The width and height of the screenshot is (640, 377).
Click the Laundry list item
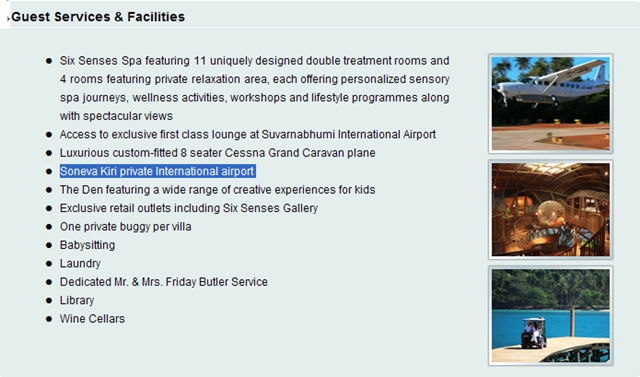point(80,264)
